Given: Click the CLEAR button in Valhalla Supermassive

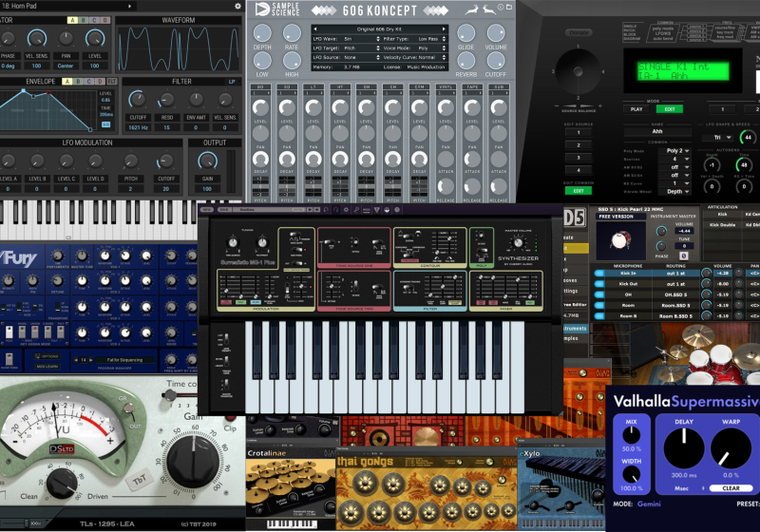Looking at the screenshot, I should click(x=732, y=488).
